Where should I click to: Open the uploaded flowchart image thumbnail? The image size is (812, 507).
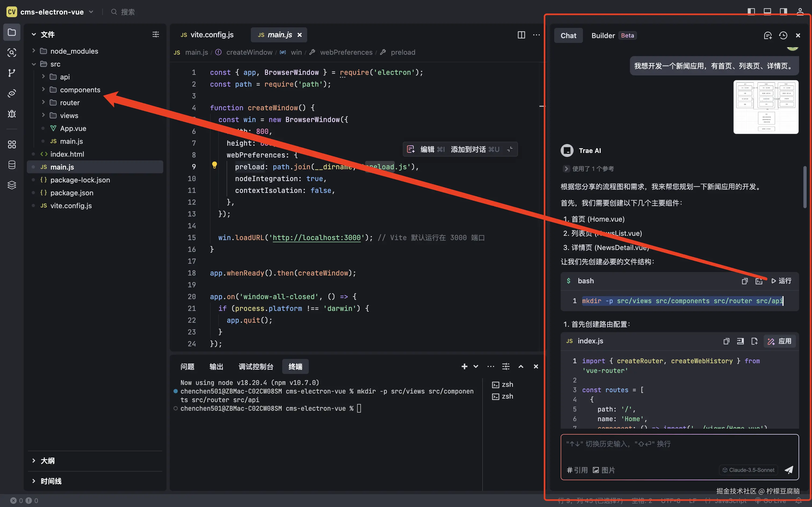[x=766, y=107]
